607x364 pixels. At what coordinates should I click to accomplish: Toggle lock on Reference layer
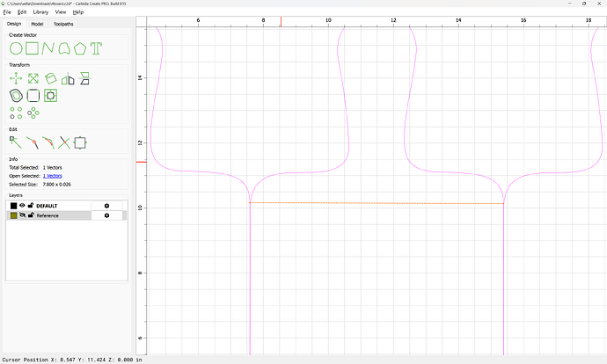pos(31,215)
